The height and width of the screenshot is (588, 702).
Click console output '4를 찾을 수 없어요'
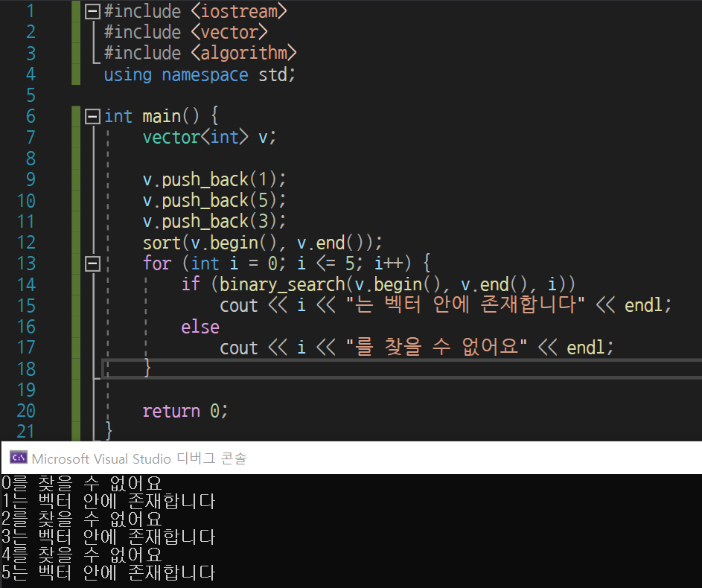81,555
